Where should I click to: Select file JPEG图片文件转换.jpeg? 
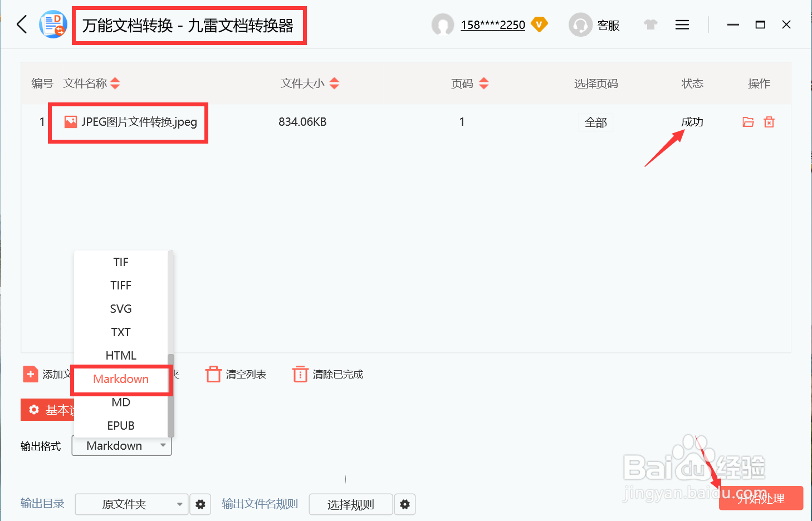[x=139, y=122]
